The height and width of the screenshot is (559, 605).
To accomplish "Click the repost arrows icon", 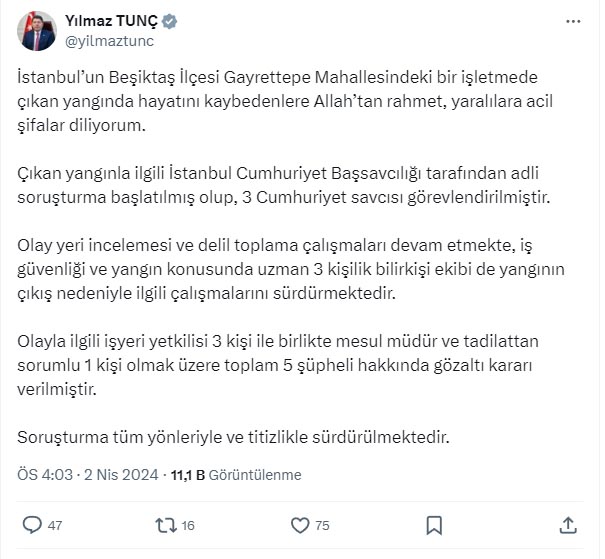I will click(166, 525).
